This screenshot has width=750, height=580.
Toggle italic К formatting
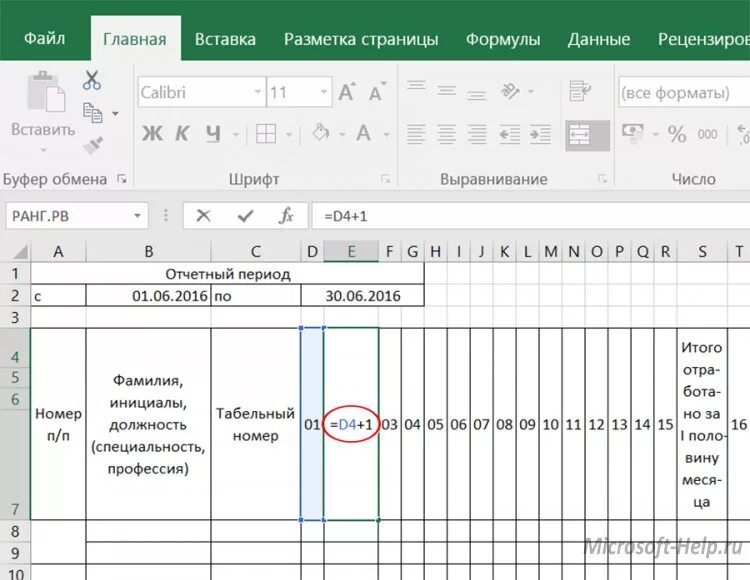click(182, 133)
